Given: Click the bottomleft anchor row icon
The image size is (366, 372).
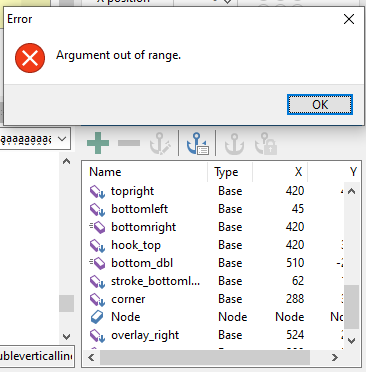Looking at the screenshot, I should 97,209.
